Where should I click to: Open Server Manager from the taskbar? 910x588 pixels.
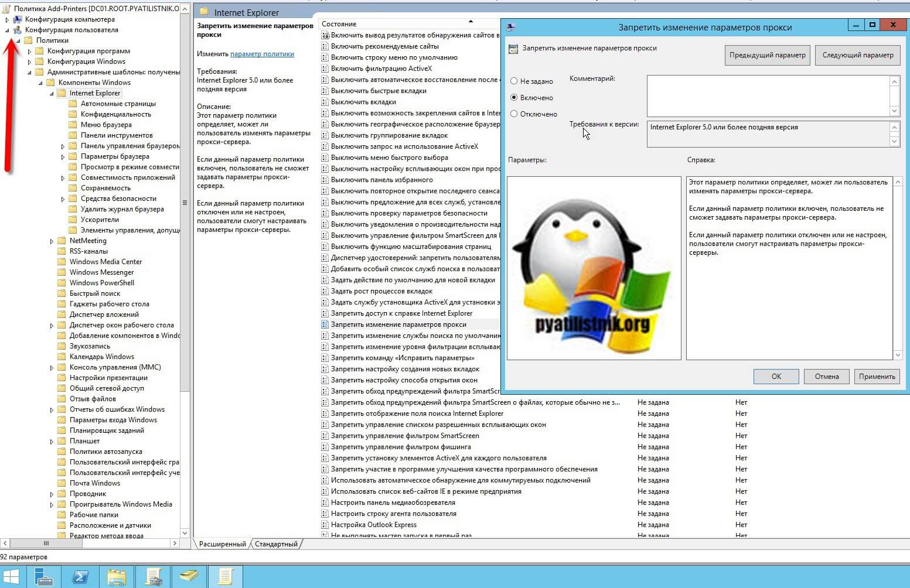point(43,577)
